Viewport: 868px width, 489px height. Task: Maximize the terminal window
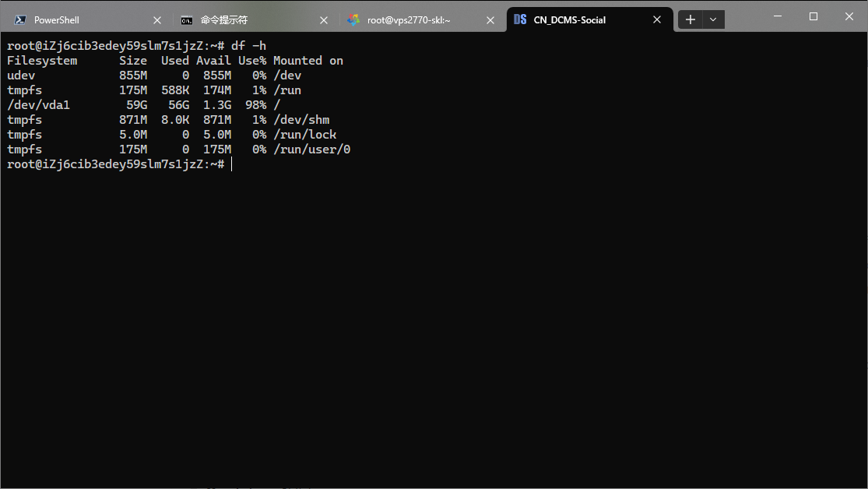pyautogui.click(x=814, y=16)
